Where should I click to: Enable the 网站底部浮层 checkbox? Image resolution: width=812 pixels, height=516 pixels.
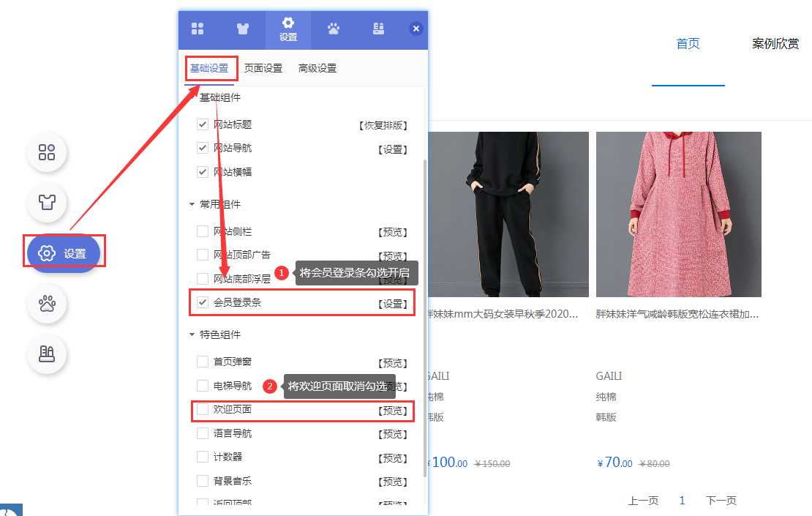(x=203, y=279)
